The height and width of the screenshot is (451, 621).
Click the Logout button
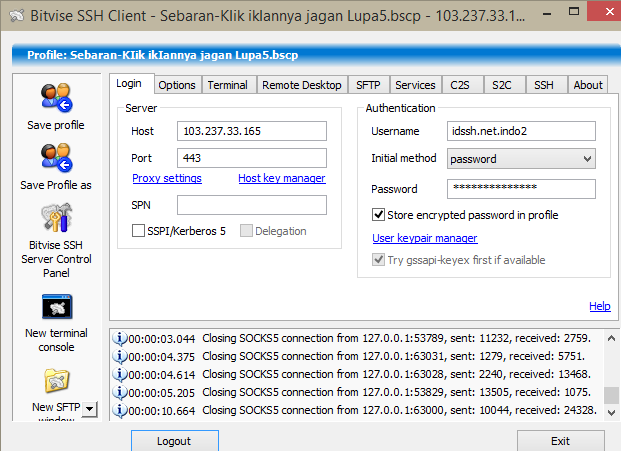(x=175, y=441)
